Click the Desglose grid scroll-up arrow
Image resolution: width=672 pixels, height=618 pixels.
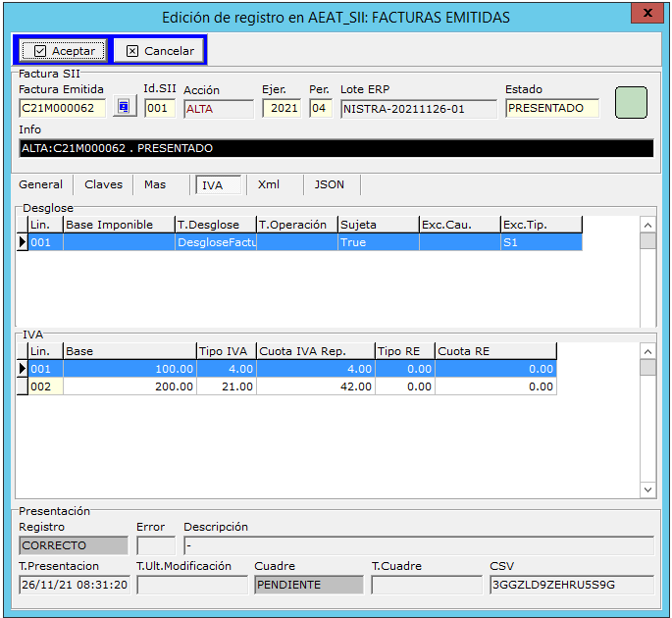(647, 224)
